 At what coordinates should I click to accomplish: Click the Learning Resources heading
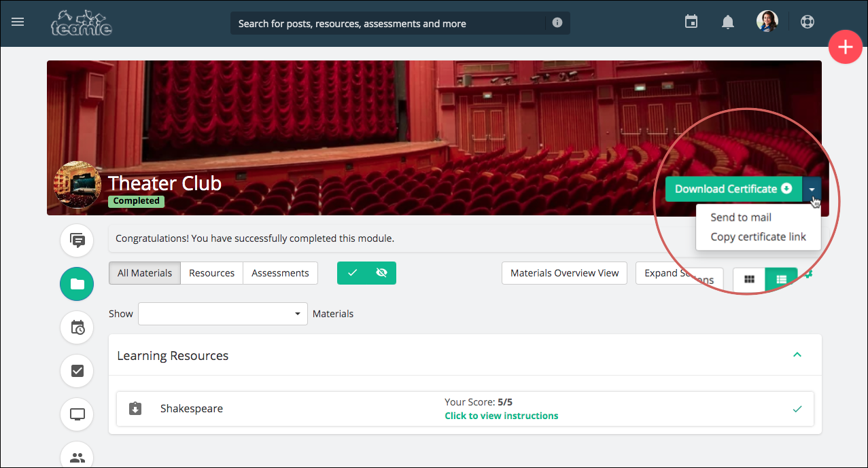[x=173, y=355]
